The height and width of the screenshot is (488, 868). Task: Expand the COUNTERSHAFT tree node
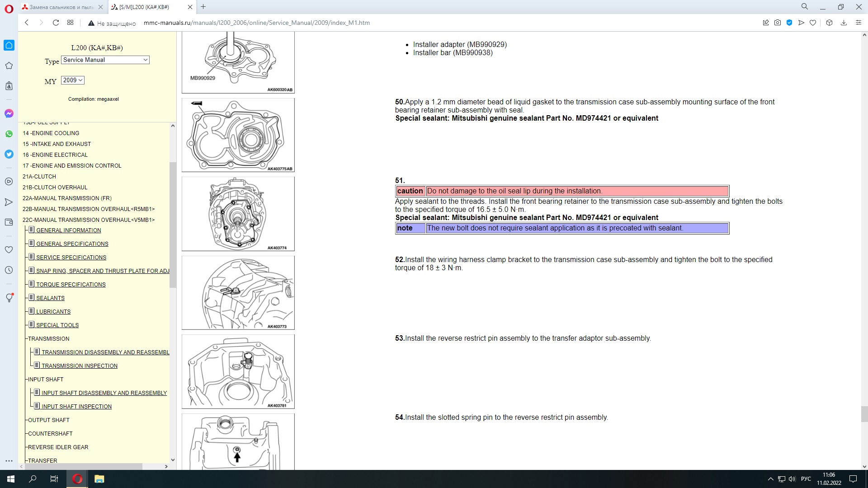(x=50, y=434)
